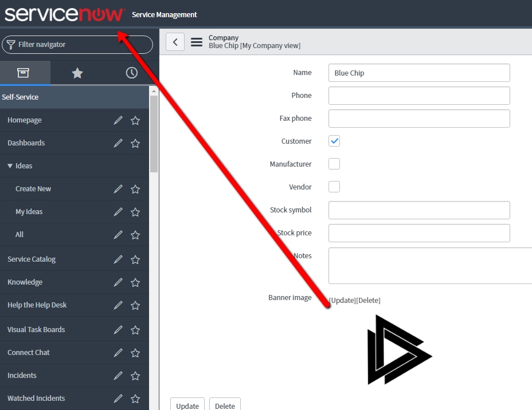Favorite the Incidents module star
Viewport: 532px width, 410px height.
pyautogui.click(x=135, y=376)
